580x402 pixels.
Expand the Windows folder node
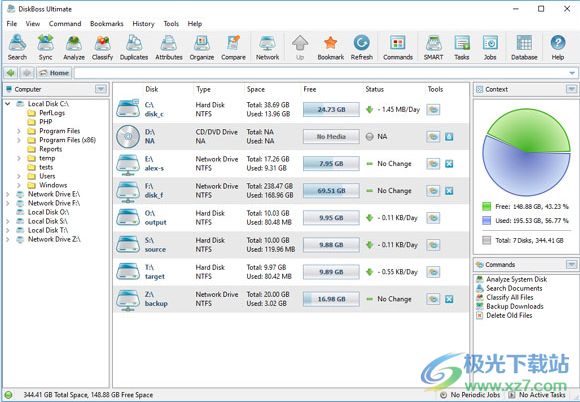coord(18,185)
